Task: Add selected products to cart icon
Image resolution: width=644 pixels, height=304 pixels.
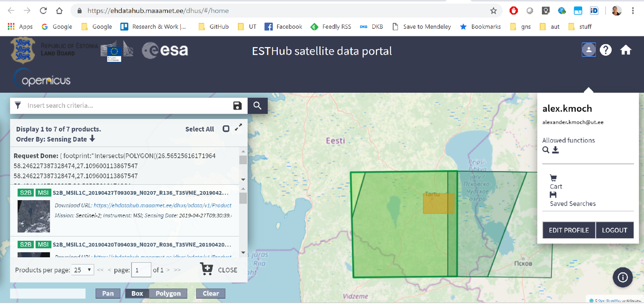Action: pos(206,270)
